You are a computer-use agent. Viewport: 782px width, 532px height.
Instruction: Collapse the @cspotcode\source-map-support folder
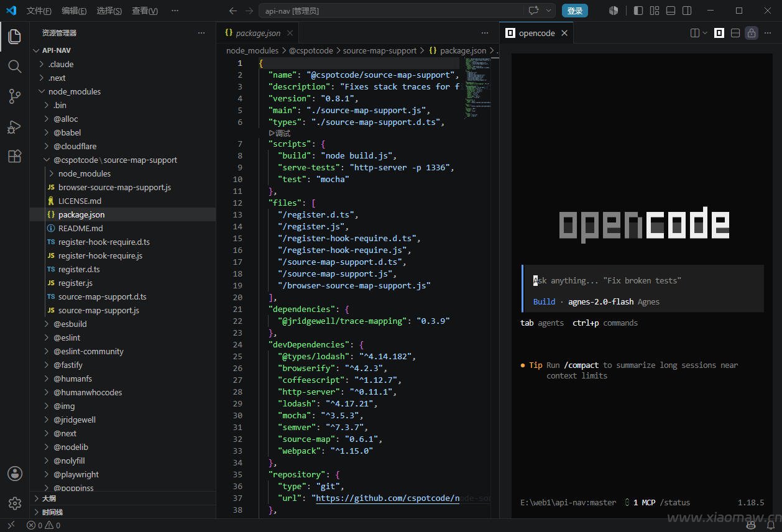[123, 160]
